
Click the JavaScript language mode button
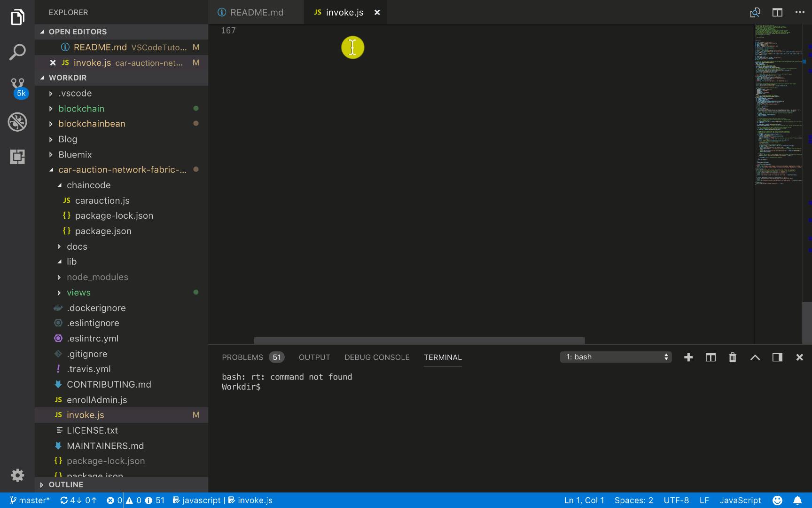(740, 500)
